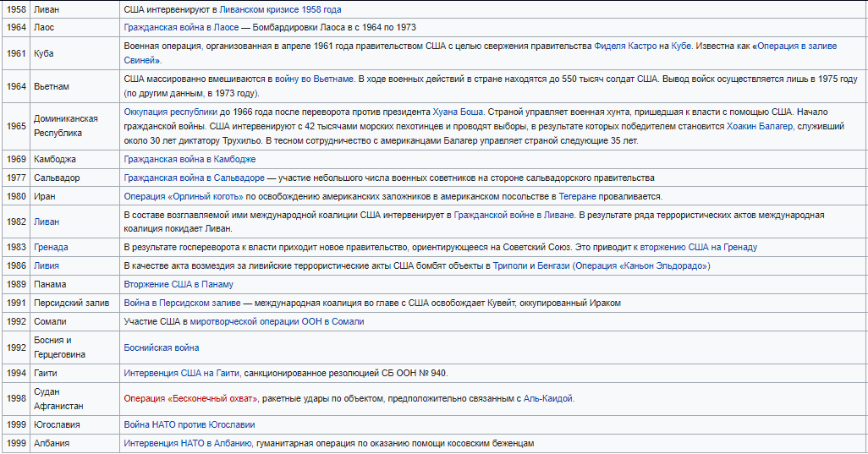The image size is (868, 454).
Task: Open the Ливанском кризисе 1958 года link
Action: (280, 9)
